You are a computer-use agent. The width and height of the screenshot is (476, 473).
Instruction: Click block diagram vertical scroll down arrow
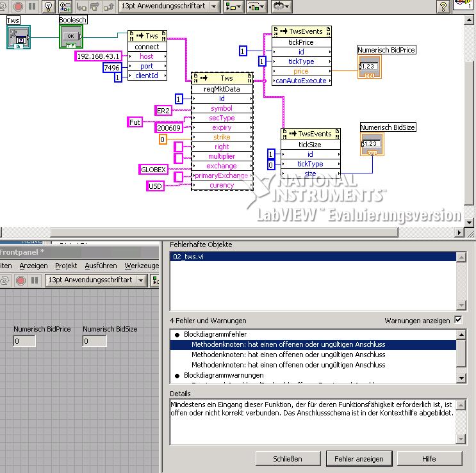click(x=470, y=222)
